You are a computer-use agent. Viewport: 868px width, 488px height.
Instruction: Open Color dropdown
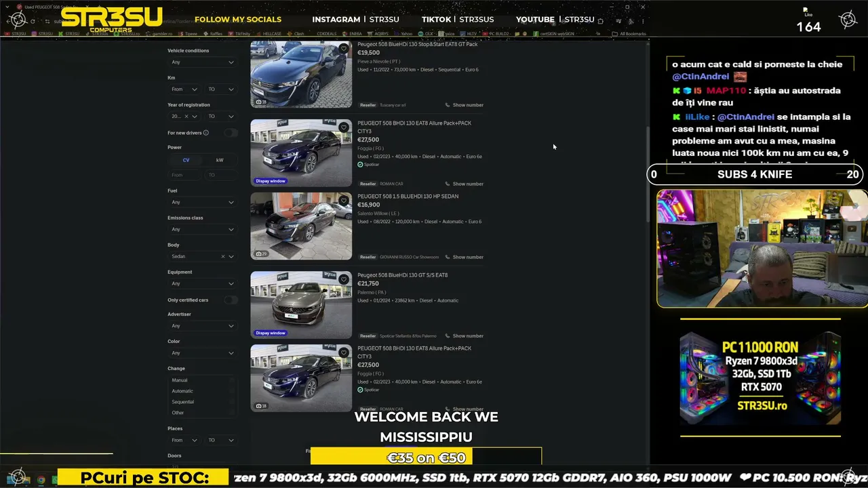(x=202, y=353)
